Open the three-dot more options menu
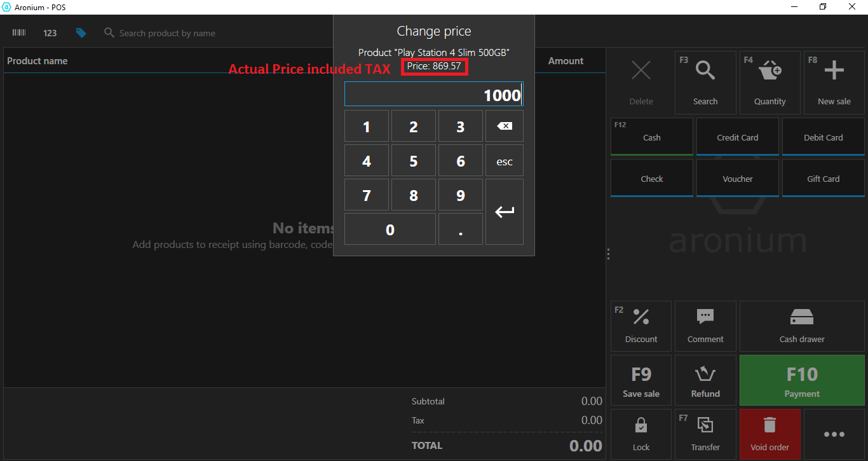 (x=834, y=434)
